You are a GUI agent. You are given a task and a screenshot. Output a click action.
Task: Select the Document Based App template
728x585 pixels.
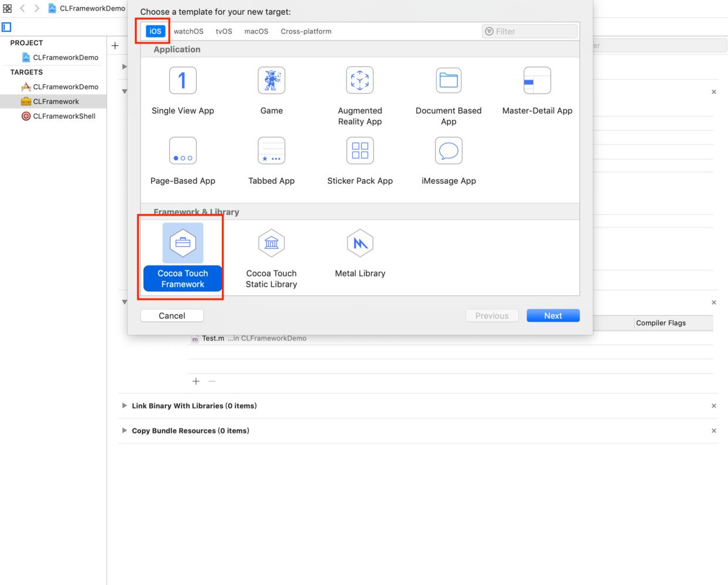[x=449, y=96]
